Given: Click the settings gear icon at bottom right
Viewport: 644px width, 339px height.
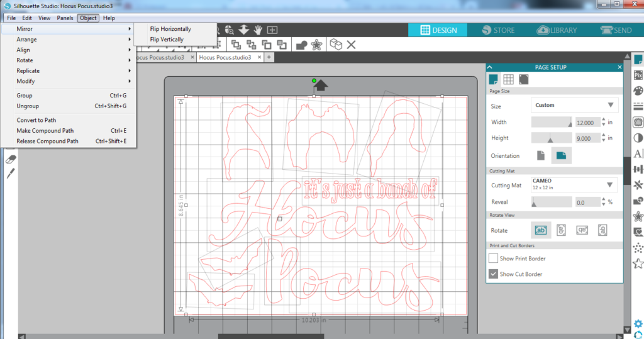Looking at the screenshot, I should click(x=638, y=324).
